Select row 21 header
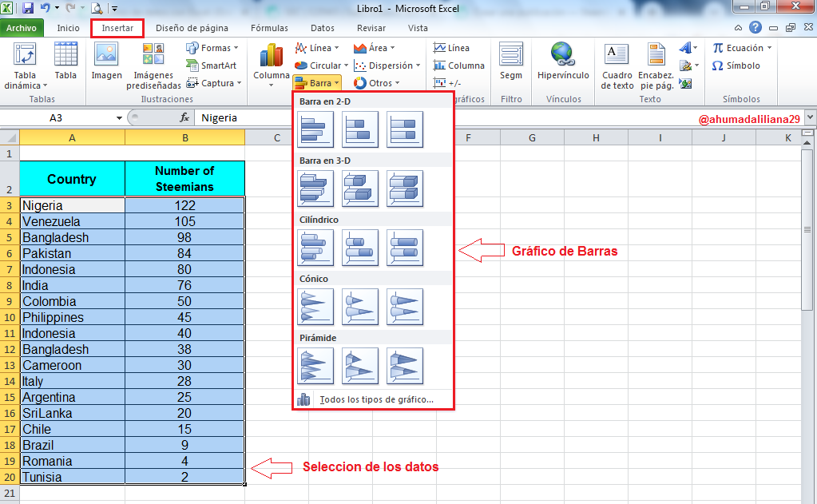Image resolution: width=817 pixels, height=504 pixels. 10,493
